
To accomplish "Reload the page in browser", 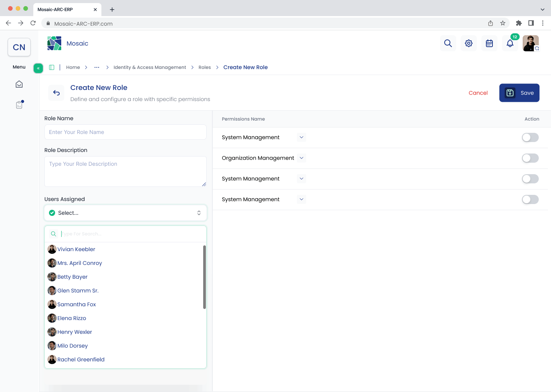I will (33, 23).
